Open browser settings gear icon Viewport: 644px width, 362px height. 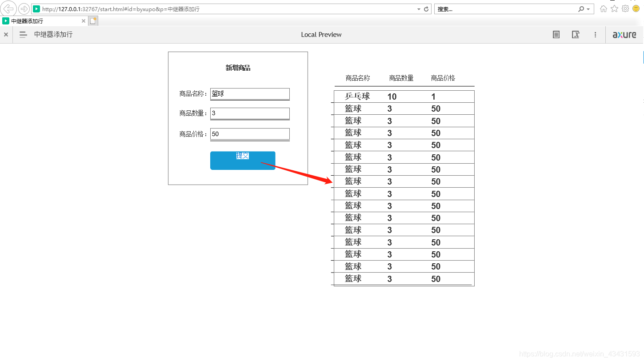pyautogui.click(x=625, y=8)
